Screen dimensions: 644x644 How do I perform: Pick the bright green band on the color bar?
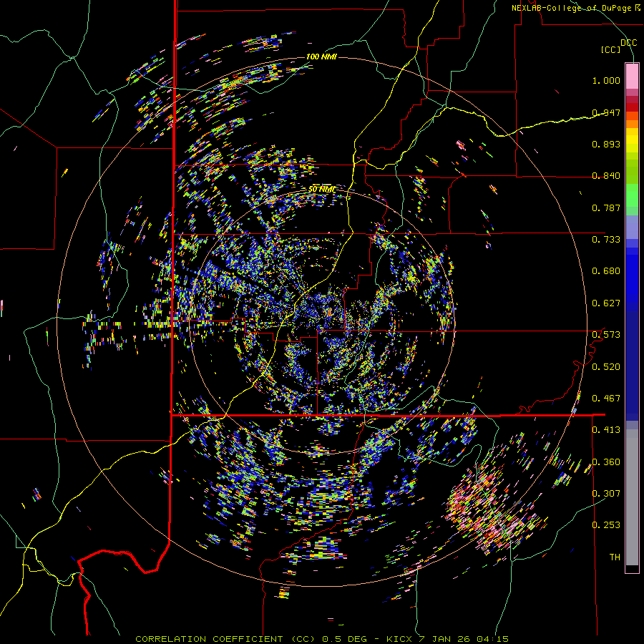click(x=632, y=195)
